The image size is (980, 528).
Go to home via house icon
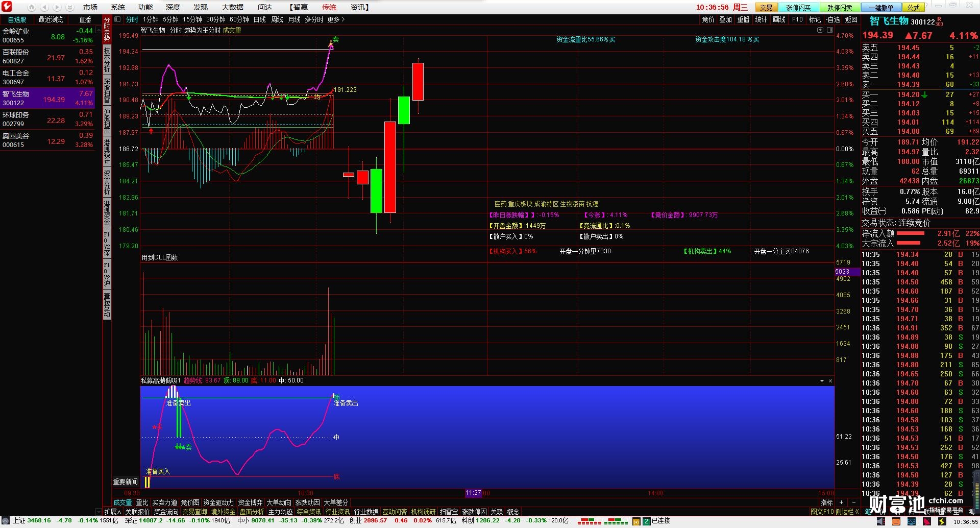[32, 7]
